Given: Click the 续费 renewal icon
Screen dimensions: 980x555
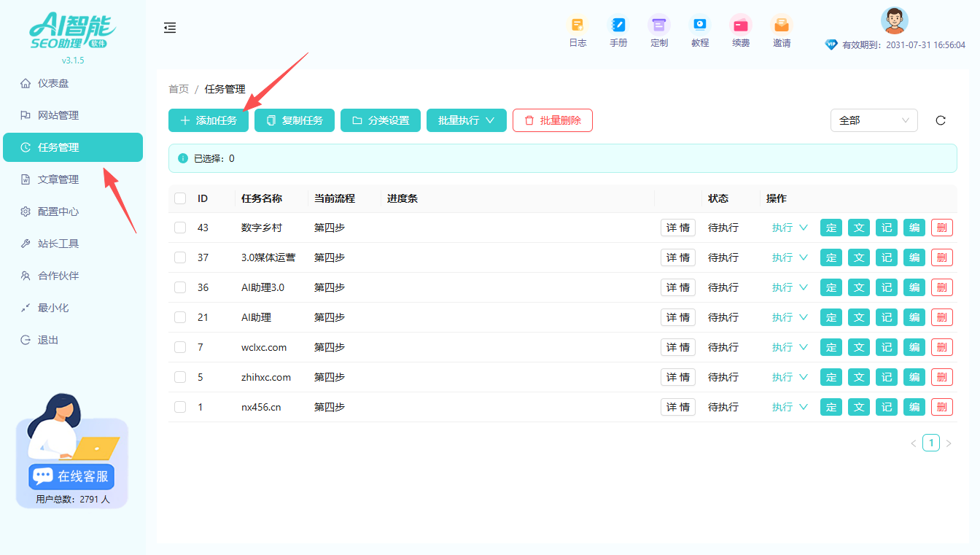Looking at the screenshot, I should point(741,26).
